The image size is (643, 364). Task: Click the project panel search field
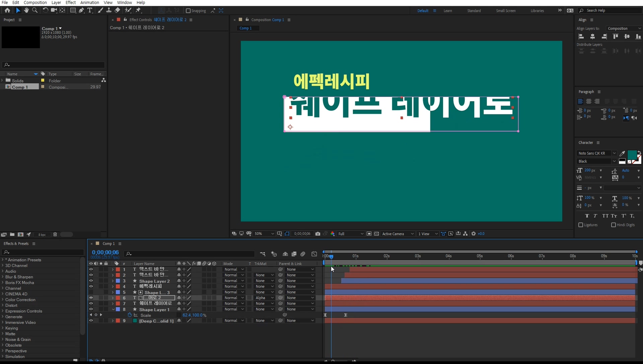pos(54,65)
